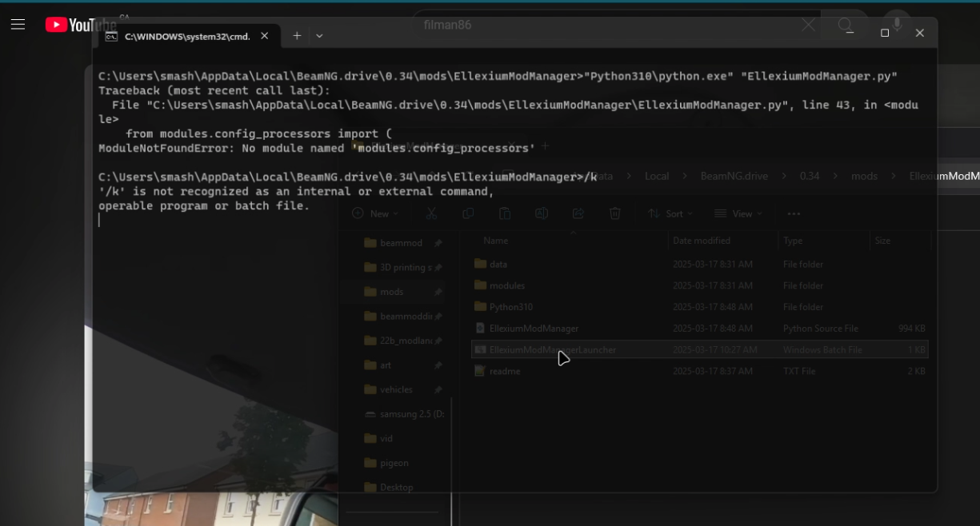Click the ModuleNotFoundError line in terminal
980x526 pixels.
tap(317, 149)
